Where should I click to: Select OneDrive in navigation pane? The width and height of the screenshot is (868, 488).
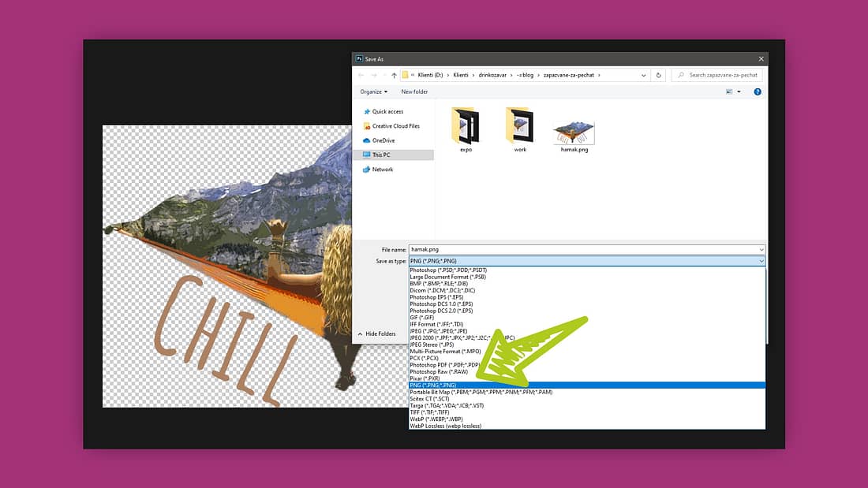coord(383,140)
